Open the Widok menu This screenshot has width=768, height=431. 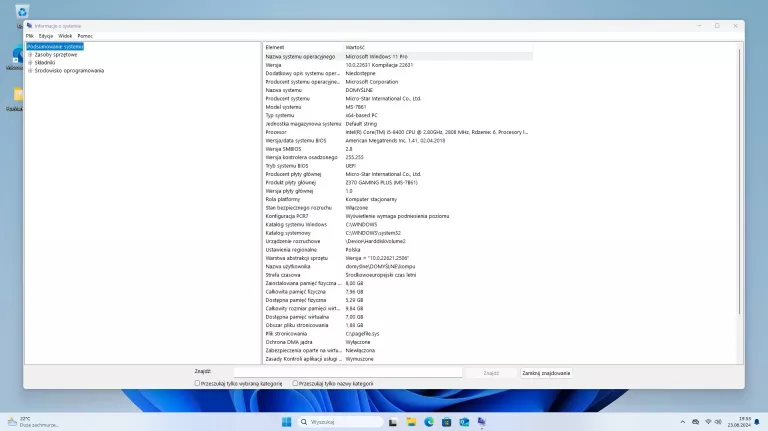pyautogui.click(x=65, y=36)
